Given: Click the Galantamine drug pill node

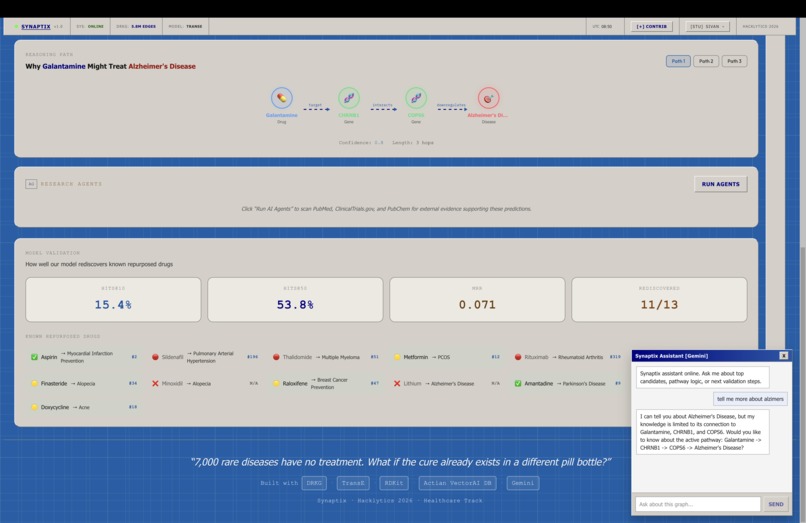Looking at the screenshot, I should click(x=282, y=98).
